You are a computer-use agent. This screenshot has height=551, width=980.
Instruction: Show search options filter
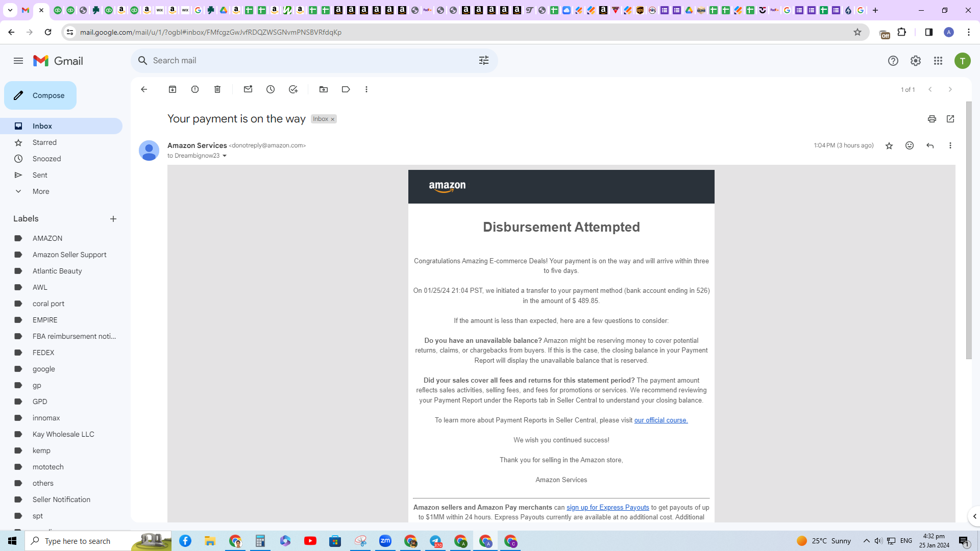484,61
